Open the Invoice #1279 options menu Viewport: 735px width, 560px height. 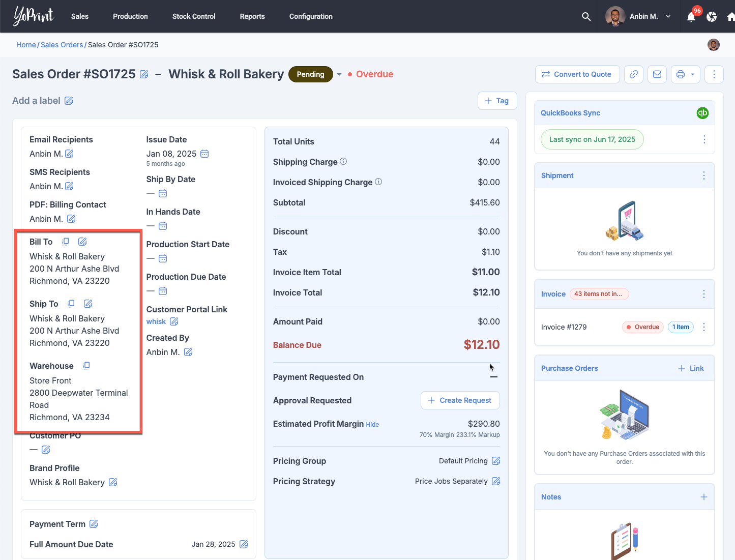[704, 327]
